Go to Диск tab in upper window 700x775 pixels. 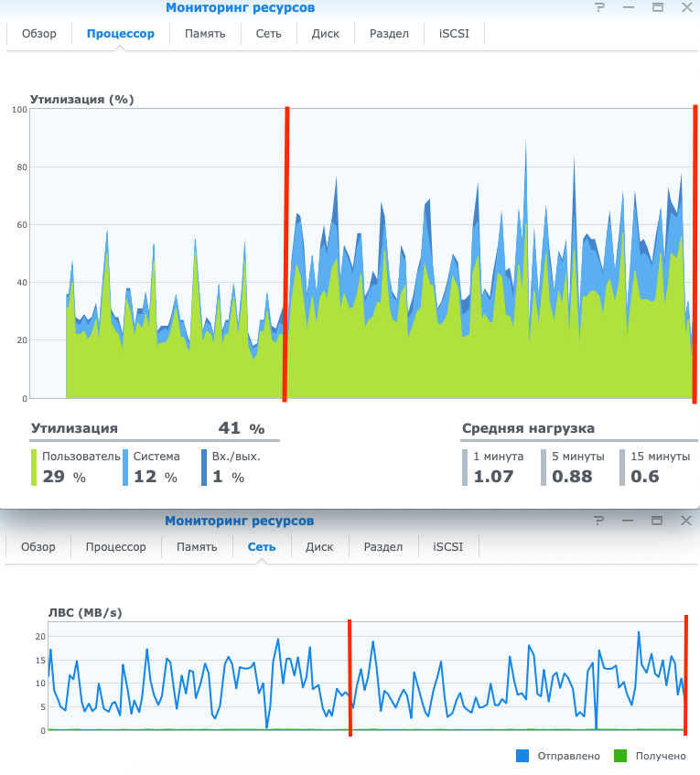tap(325, 34)
